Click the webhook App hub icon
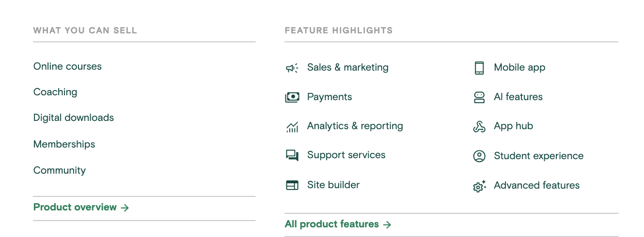This screenshot has width=644, height=237. coord(479,127)
